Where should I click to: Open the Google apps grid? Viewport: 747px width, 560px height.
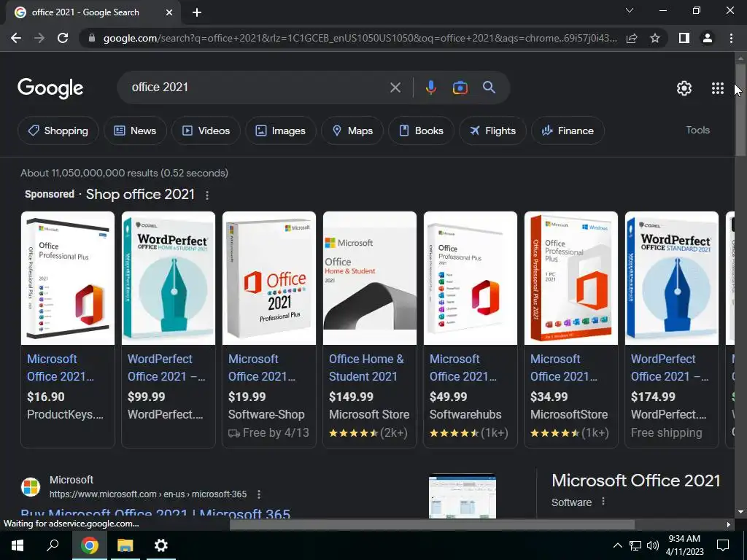(x=718, y=88)
